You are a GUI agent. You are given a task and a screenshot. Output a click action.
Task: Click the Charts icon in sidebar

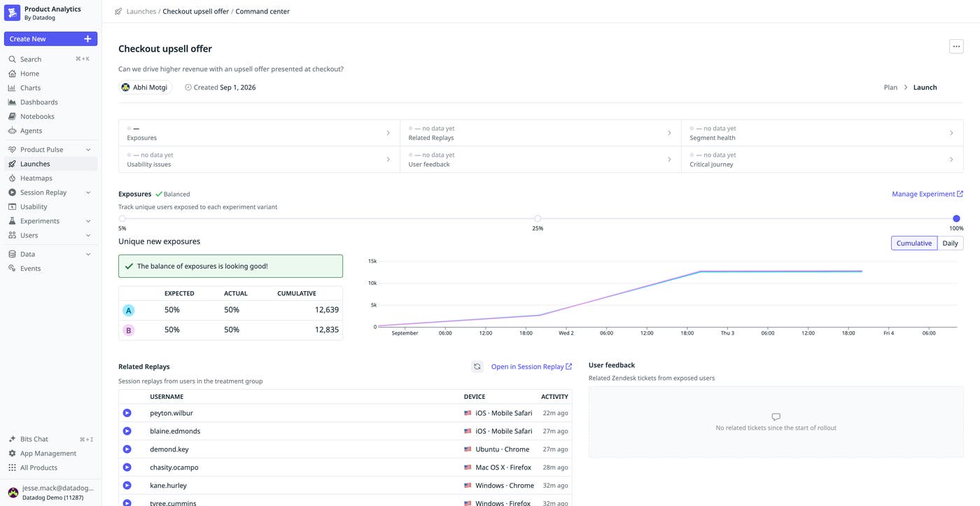coord(12,88)
